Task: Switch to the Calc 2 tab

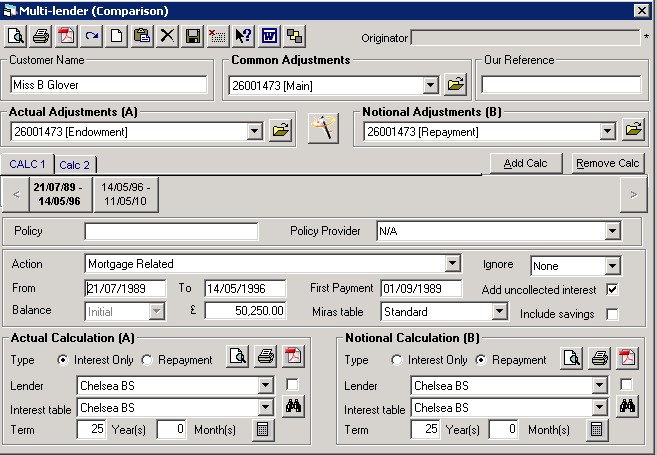Action: 74,165
